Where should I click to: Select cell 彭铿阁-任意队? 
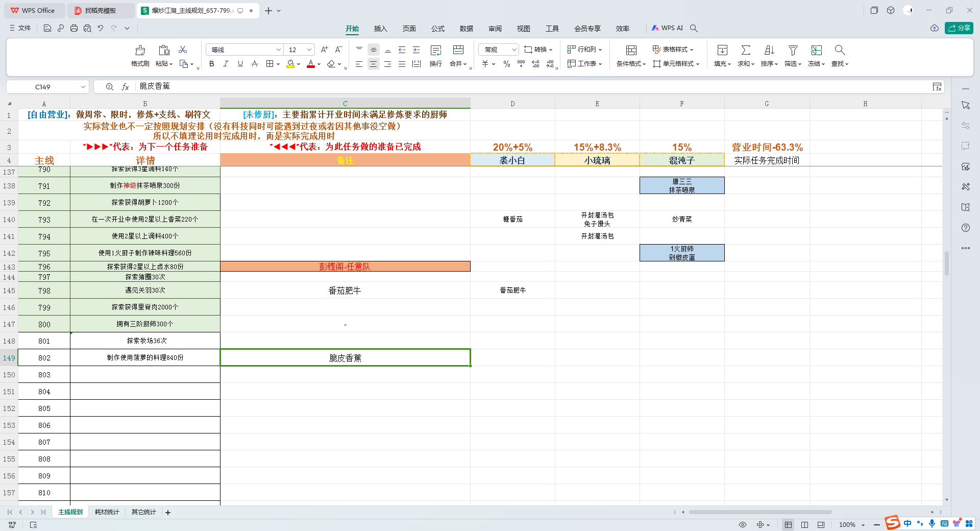click(345, 267)
